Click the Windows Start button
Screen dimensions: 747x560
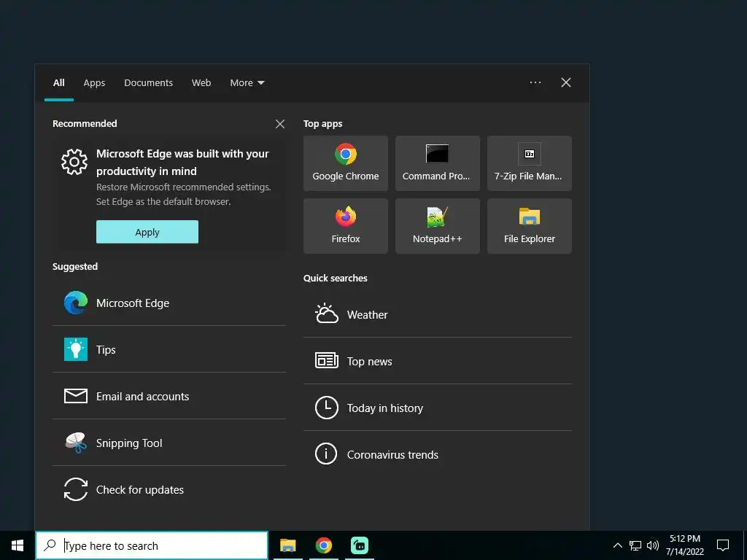tap(18, 545)
